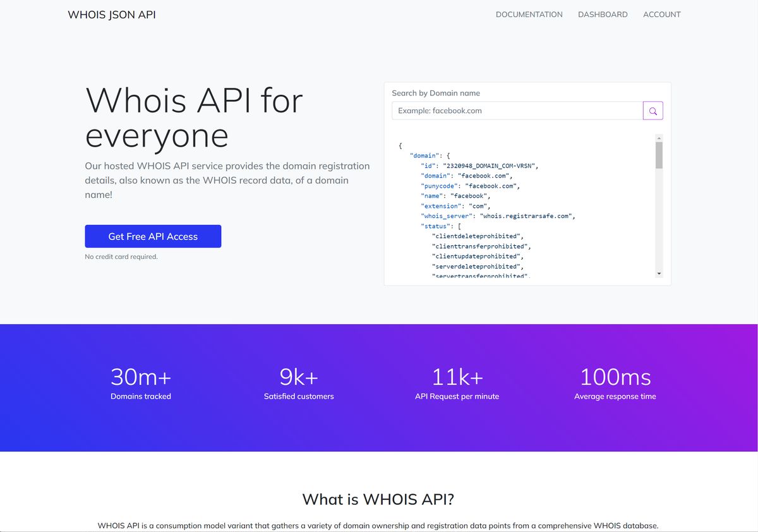Screen dimensions: 758x532
Task: Select the 11k+ API Request per minute stat
Action: pyautogui.click(x=457, y=384)
